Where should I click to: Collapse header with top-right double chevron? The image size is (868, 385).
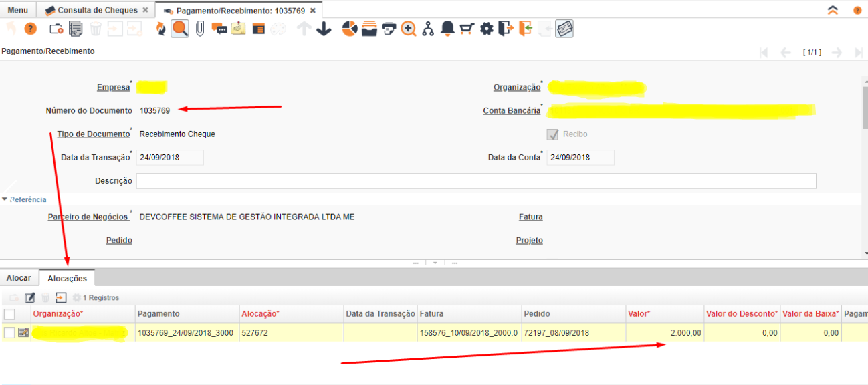[x=833, y=10]
